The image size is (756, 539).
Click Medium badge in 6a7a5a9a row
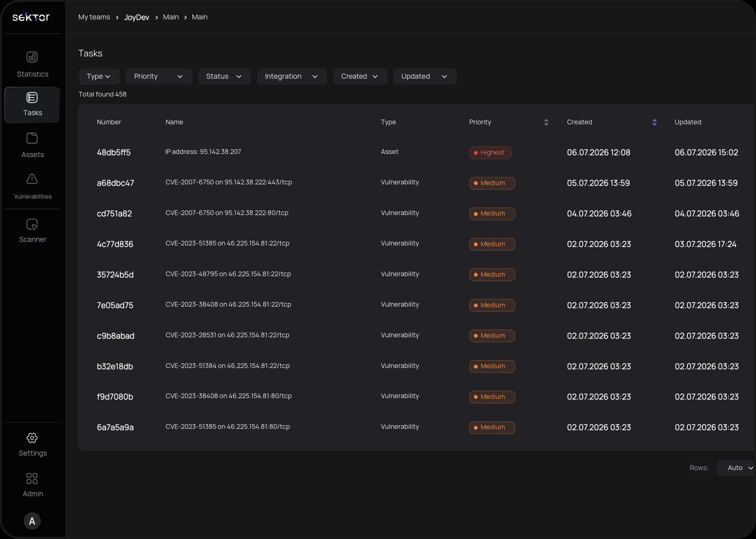click(492, 428)
